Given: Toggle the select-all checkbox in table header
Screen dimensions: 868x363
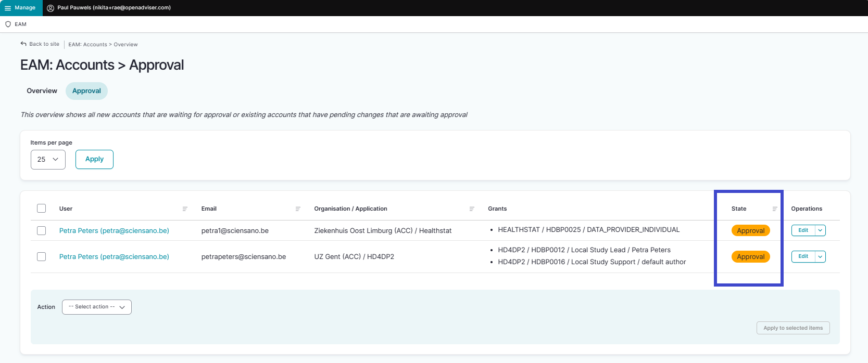Looking at the screenshot, I should coord(42,209).
